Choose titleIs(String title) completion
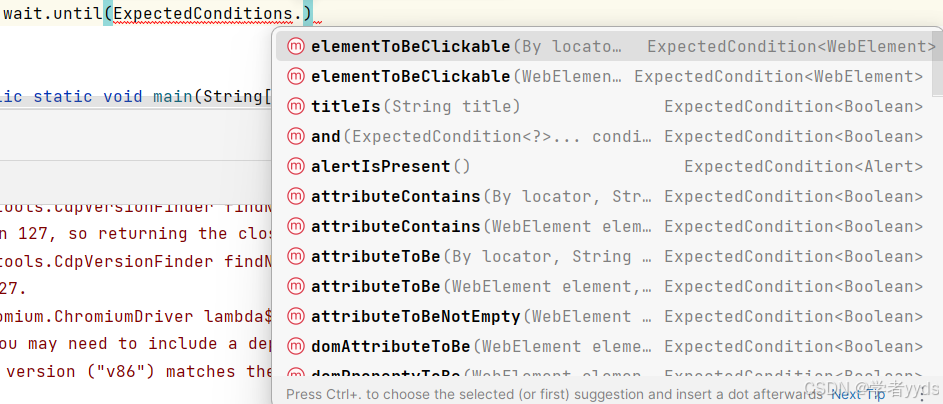The height and width of the screenshot is (404, 943). pos(606,106)
